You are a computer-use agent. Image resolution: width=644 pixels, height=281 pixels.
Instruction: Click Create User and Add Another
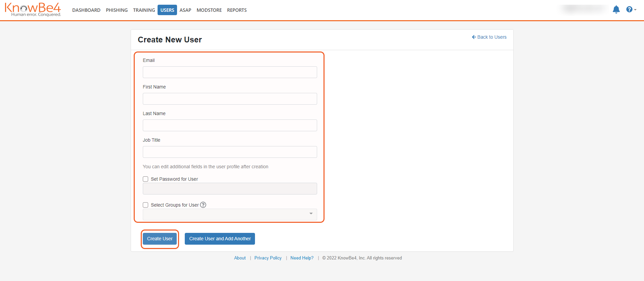pyautogui.click(x=220, y=239)
